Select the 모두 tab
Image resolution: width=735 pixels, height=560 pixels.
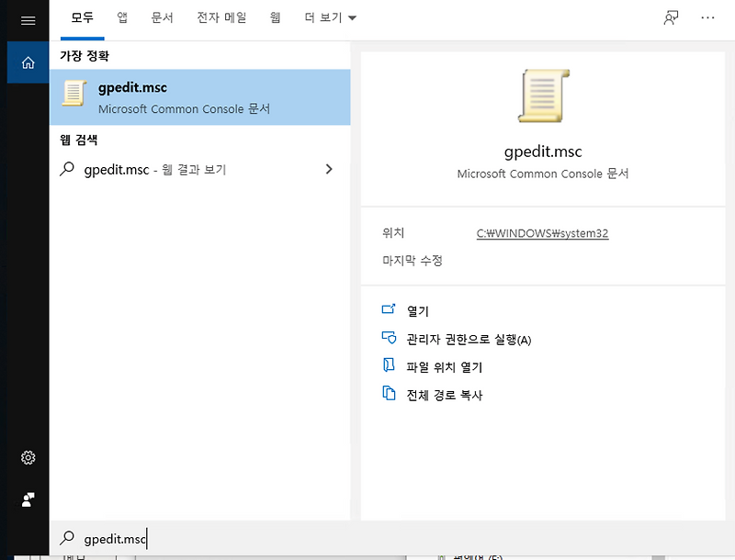[82, 17]
